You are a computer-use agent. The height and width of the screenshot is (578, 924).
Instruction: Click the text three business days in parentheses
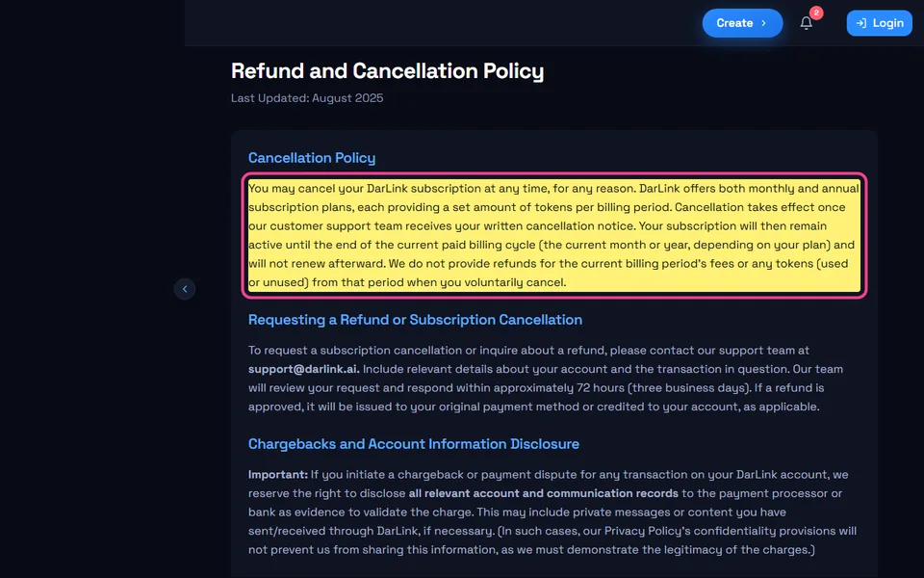(x=689, y=388)
